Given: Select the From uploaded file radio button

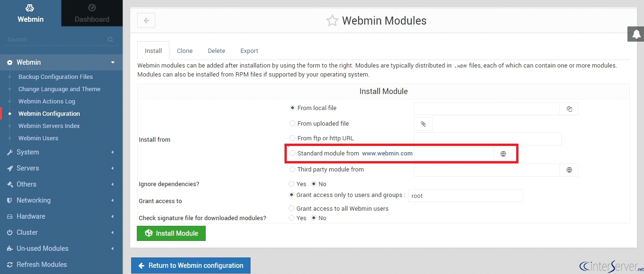Looking at the screenshot, I should point(293,123).
